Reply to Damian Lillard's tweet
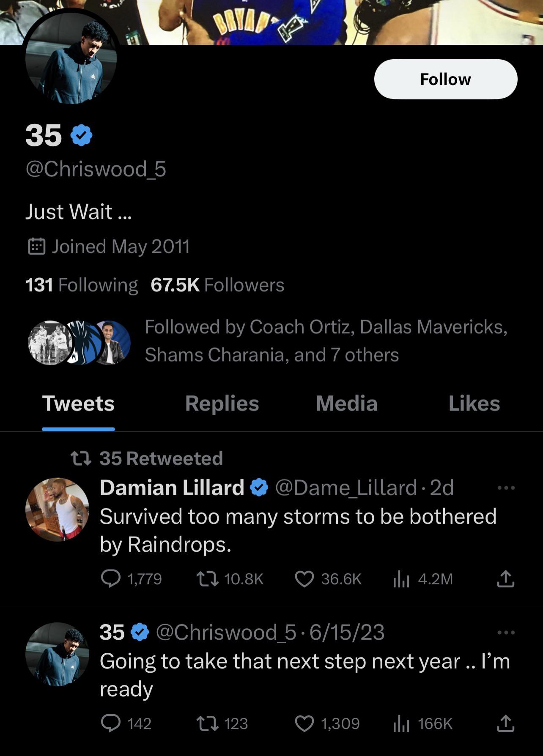 click(111, 579)
